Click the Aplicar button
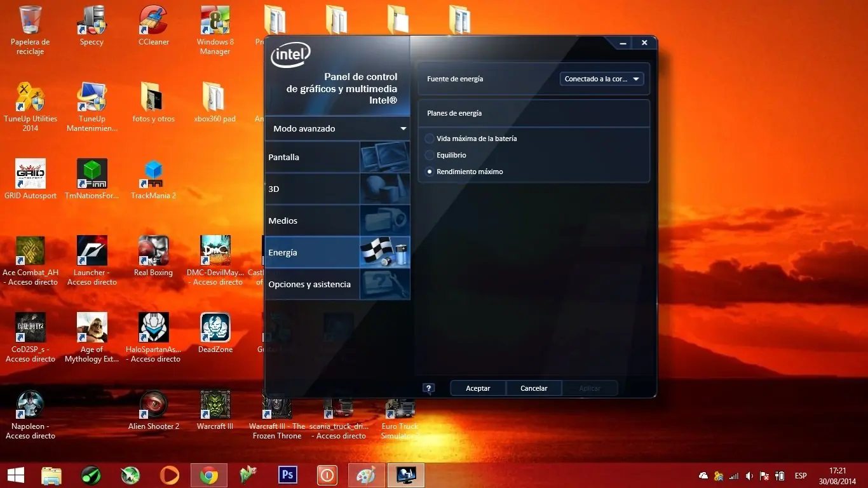 590,388
